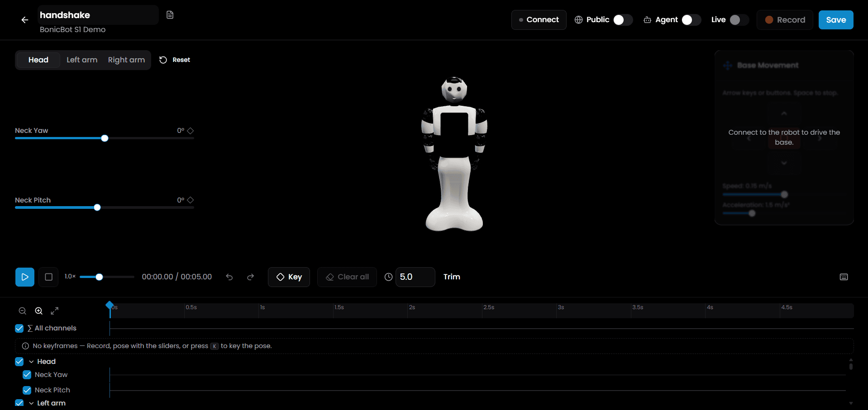
Task: Add keyframe diamond for Neck Yaw
Action: [x=191, y=131]
